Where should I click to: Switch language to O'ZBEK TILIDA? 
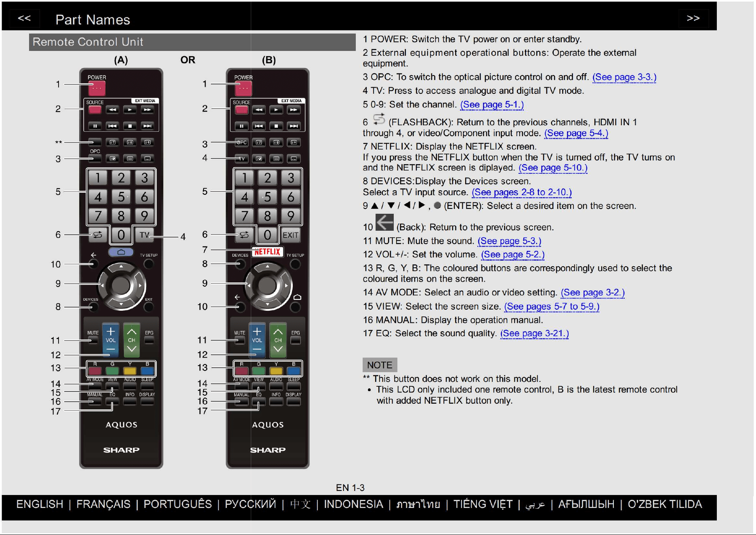665,504
